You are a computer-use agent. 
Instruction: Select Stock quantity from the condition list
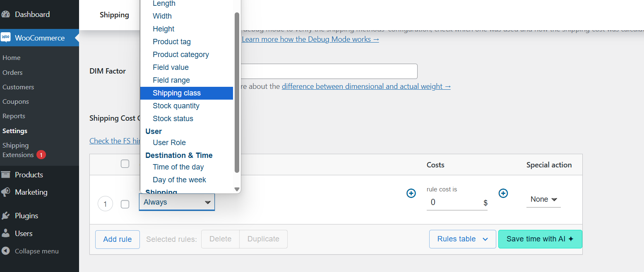[x=176, y=106]
